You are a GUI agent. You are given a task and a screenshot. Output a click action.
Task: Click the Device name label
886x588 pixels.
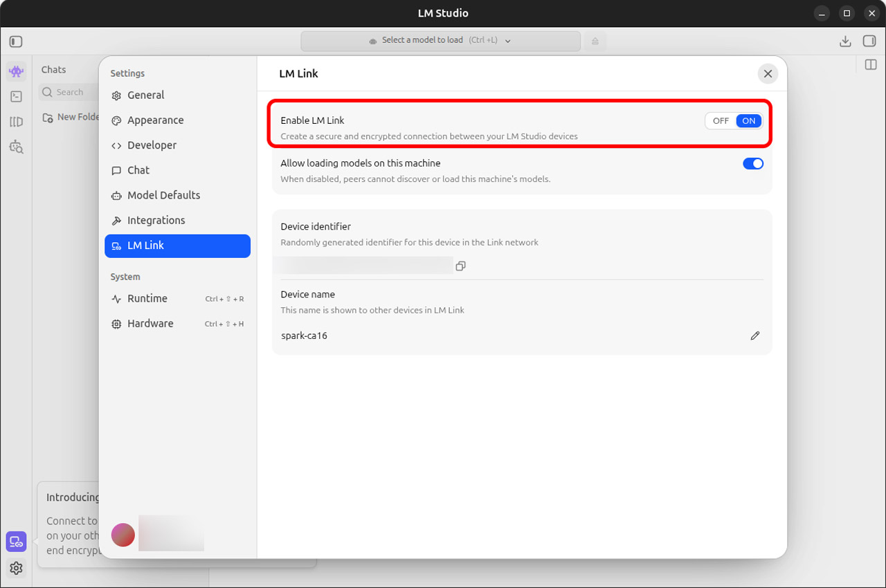coord(308,295)
